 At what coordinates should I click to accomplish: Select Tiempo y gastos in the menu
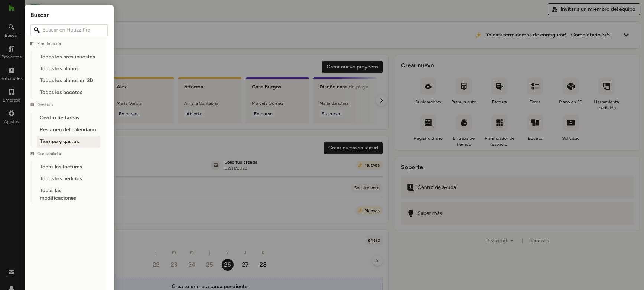(59, 142)
